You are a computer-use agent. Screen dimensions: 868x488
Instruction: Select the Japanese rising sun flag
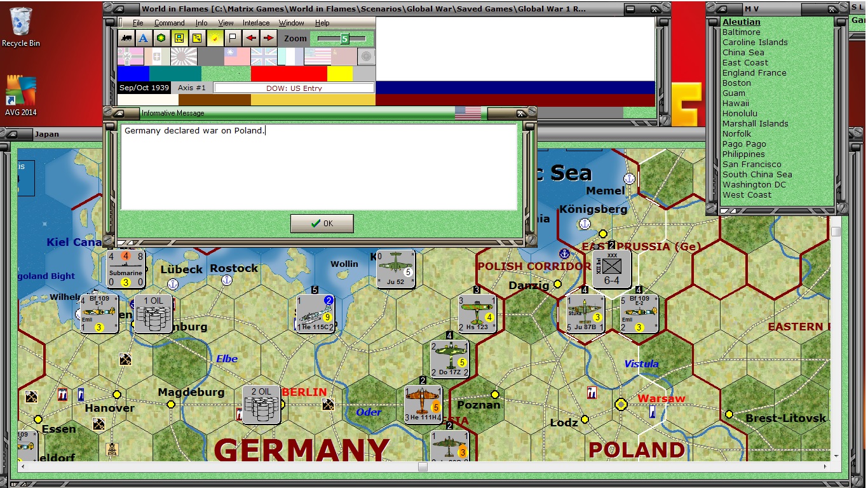pyautogui.click(x=184, y=57)
